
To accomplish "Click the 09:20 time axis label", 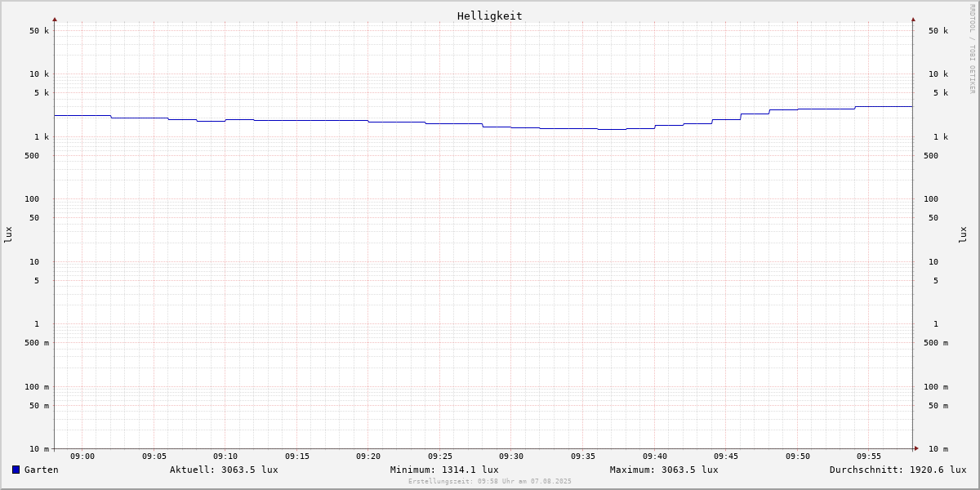I will pos(368,457).
